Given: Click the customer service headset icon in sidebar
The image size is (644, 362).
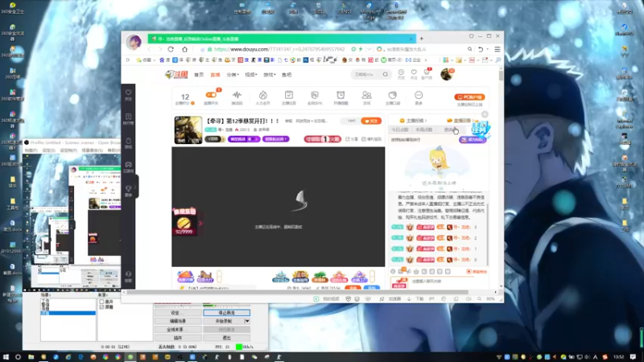Looking at the screenshot, I should click(129, 274).
